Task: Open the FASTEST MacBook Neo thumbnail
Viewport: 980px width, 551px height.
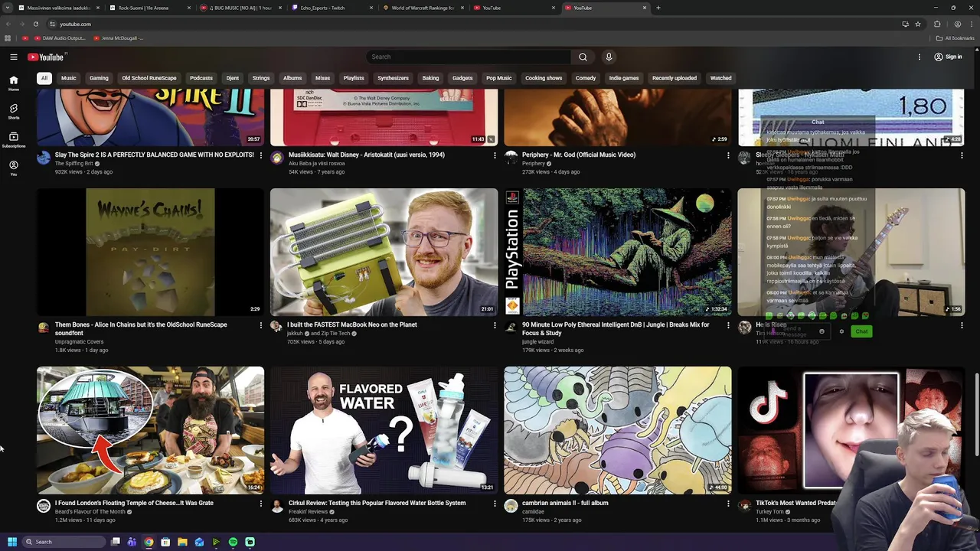Action: pos(384,252)
